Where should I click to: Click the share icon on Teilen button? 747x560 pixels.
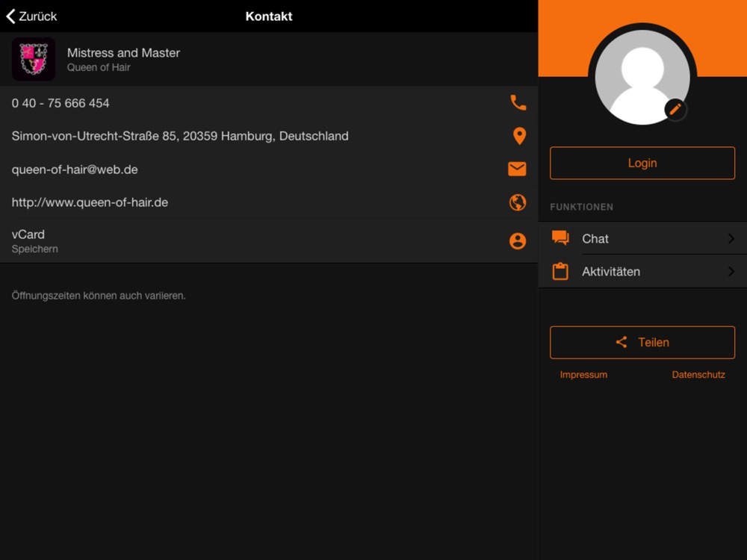(x=622, y=342)
